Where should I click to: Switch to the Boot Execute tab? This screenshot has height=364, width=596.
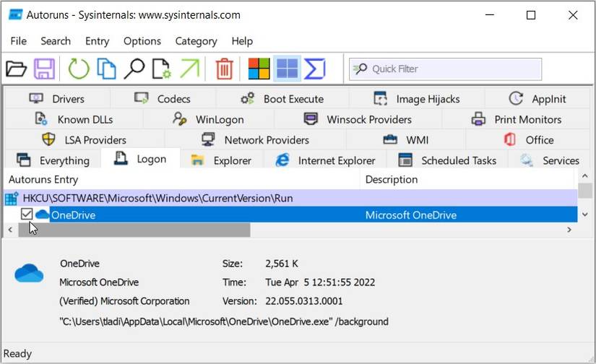(282, 99)
